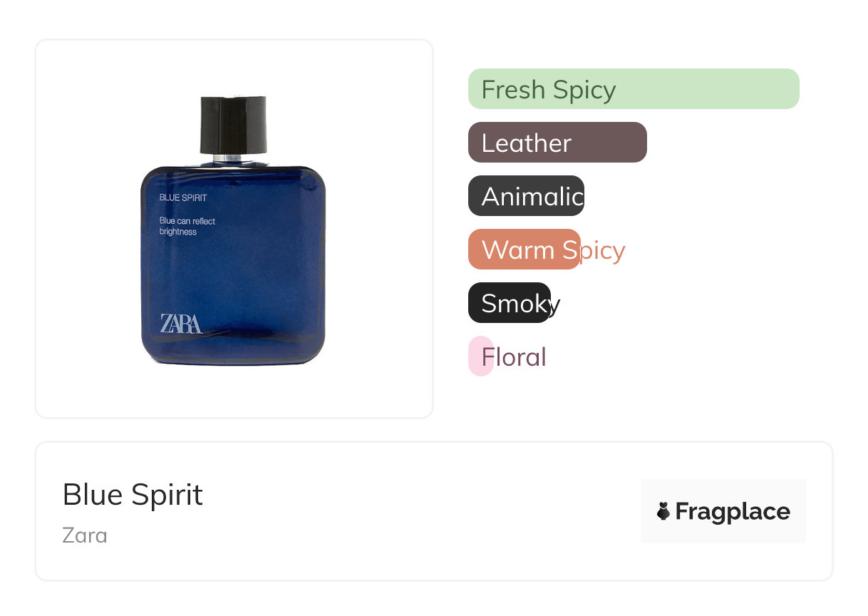Click the BLUE SPIRIT text on the bottle
Viewport: 868px width, 616px height.
(183, 197)
